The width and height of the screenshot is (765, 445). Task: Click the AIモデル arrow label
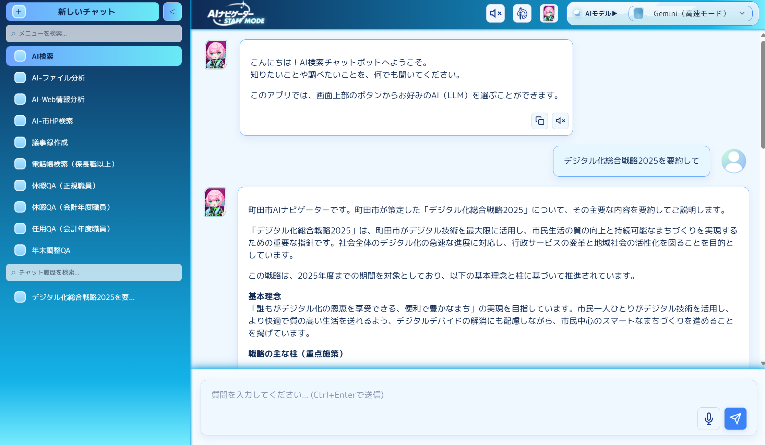pos(608,13)
